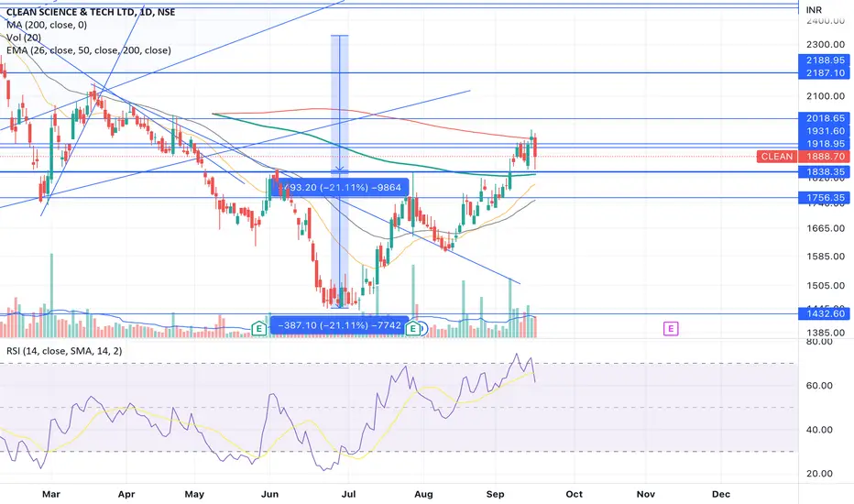Click the Oct label on time axis
The width and height of the screenshot is (854, 504).
[574, 494]
